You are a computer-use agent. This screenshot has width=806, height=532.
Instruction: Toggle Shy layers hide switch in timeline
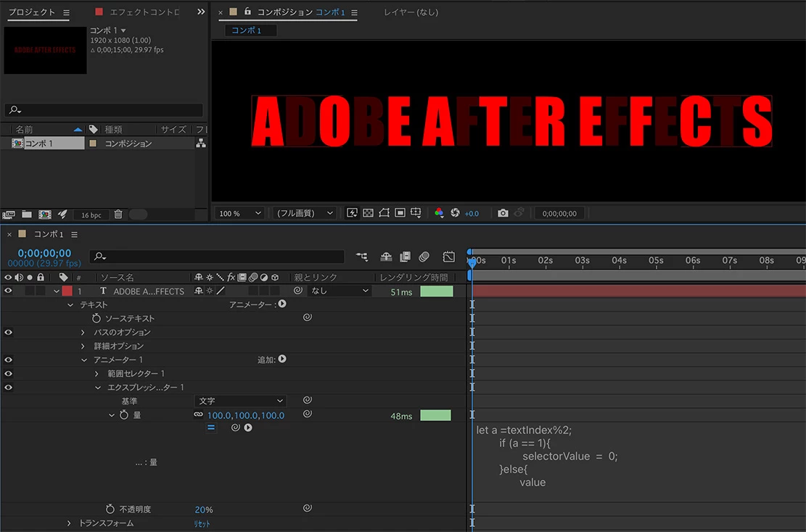[386, 257]
